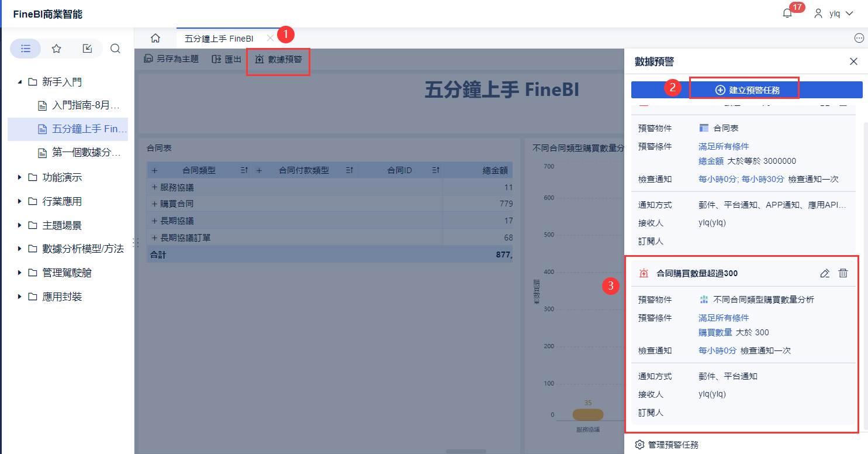Click the 合計 total row
Screen dimensions: 868x454
click(330, 255)
